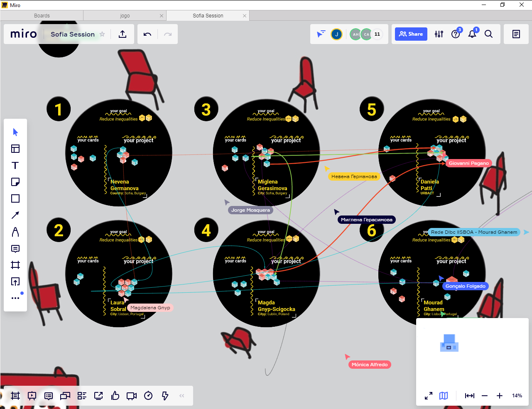Click the miro logo link
The height and width of the screenshot is (409, 532).
coord(23,34)
